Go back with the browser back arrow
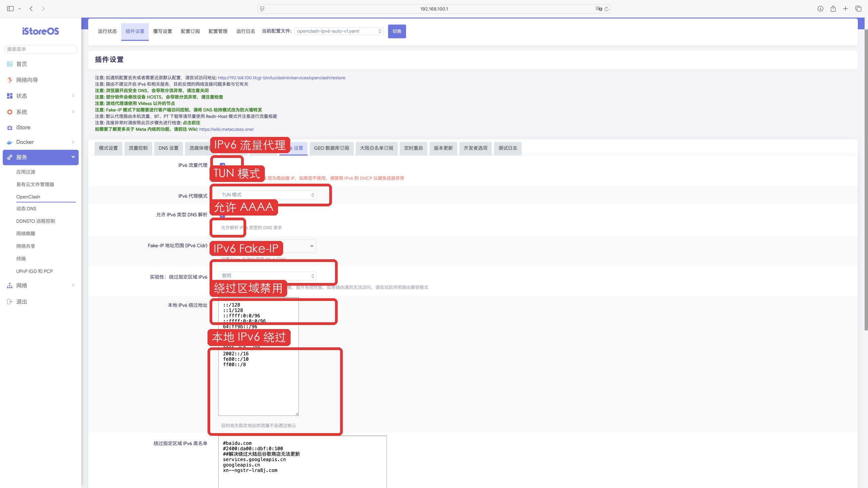Screen dimensions: 868x488 31,9
